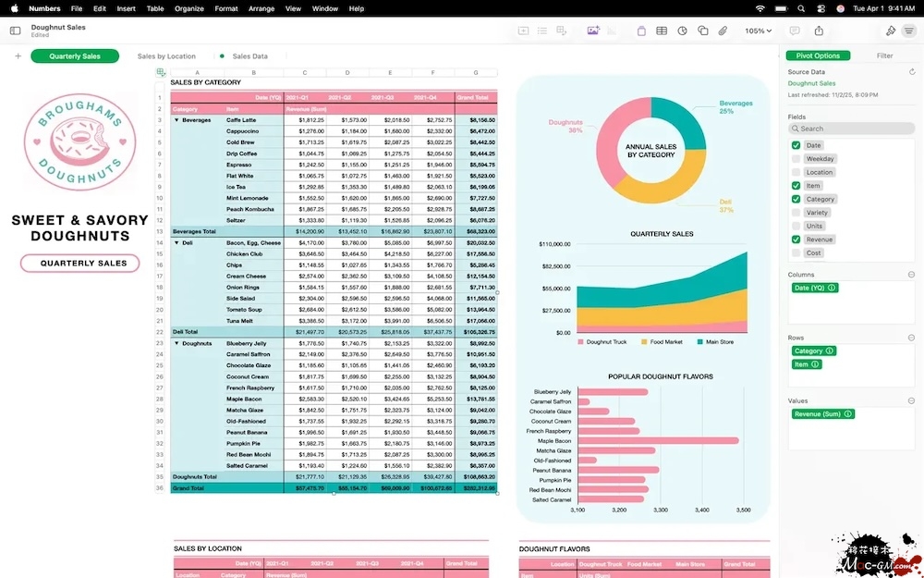Toggle the sidebar view icon

point(15,31)
